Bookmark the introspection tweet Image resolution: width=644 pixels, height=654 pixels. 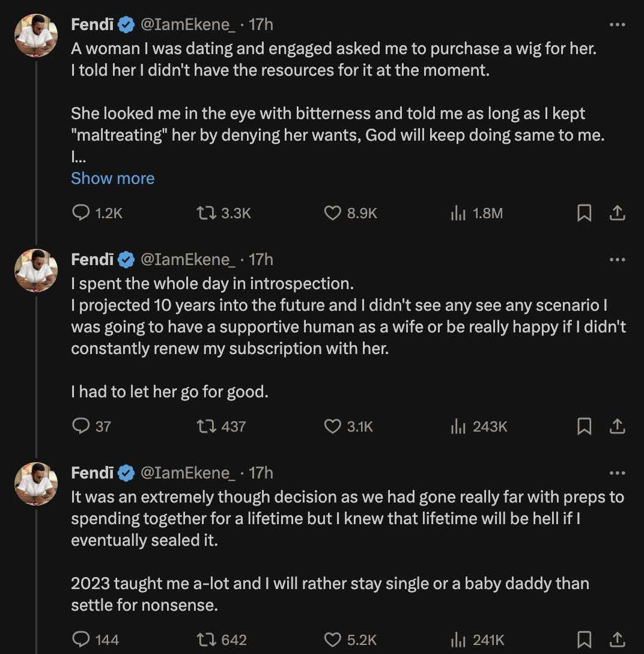click(584, 427)
